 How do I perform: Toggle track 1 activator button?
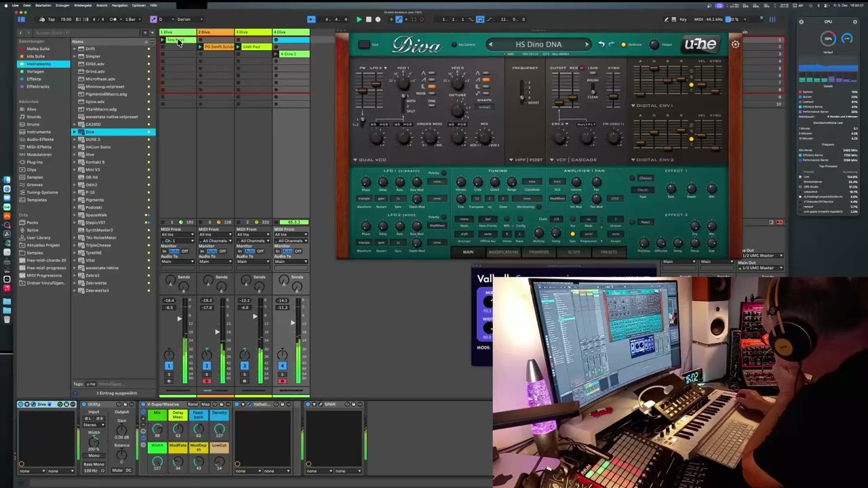coord(168,366)
